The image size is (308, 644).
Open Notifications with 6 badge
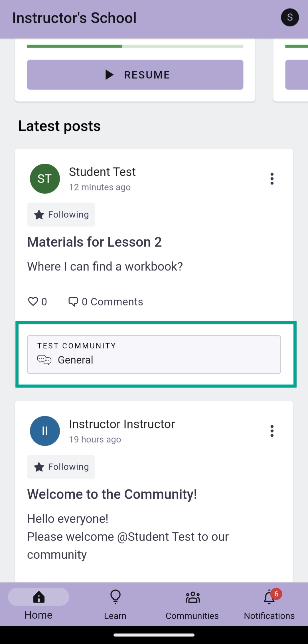click(x=269, y=604)
